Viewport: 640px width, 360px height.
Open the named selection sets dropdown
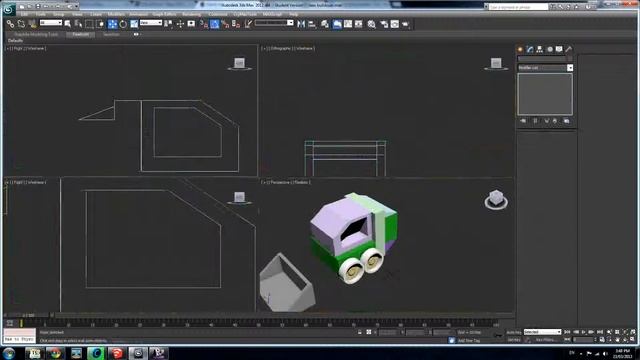[x=274, y=23]
